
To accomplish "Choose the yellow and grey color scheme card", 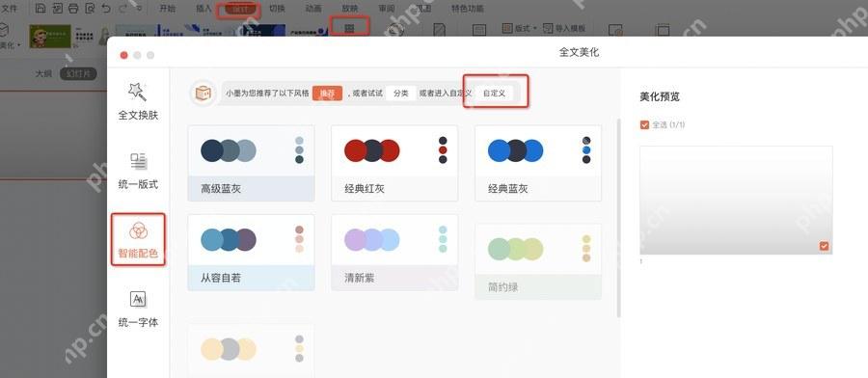I will (252, 351).
